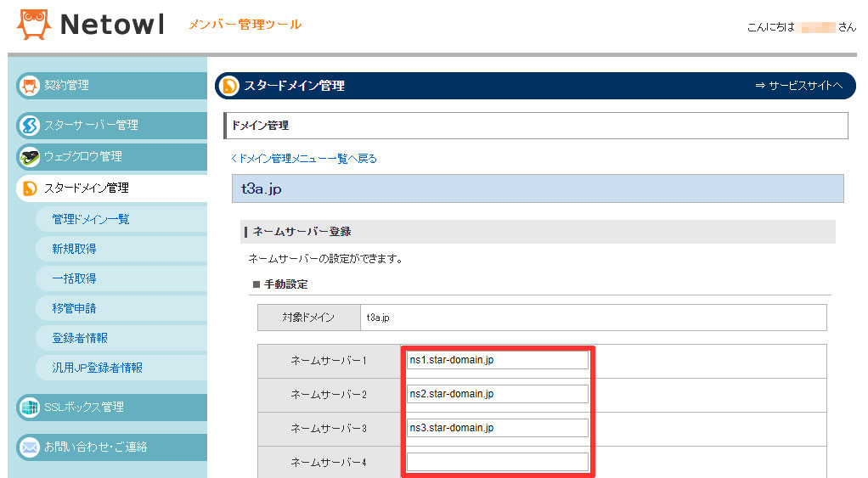Screen dimensions: 868x478
Task: Open ウェブクロウ管理 menu item
Action: pyautogui.click(x=111, y=156)
